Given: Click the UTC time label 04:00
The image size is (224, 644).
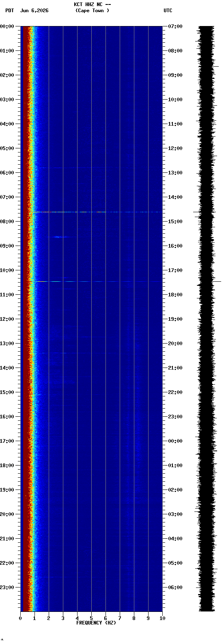Looking at the screenshot, I should pos(175,539).
